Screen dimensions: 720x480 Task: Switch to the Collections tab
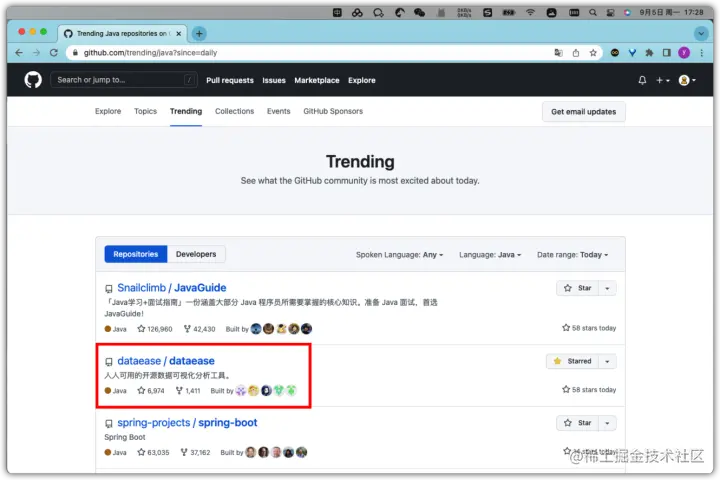tap(234, 111)
